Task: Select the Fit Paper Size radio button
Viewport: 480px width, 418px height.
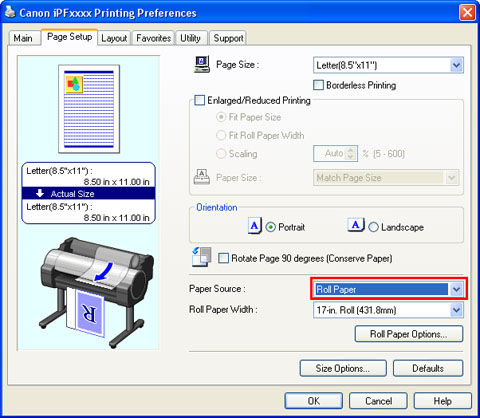Action: 221,117
